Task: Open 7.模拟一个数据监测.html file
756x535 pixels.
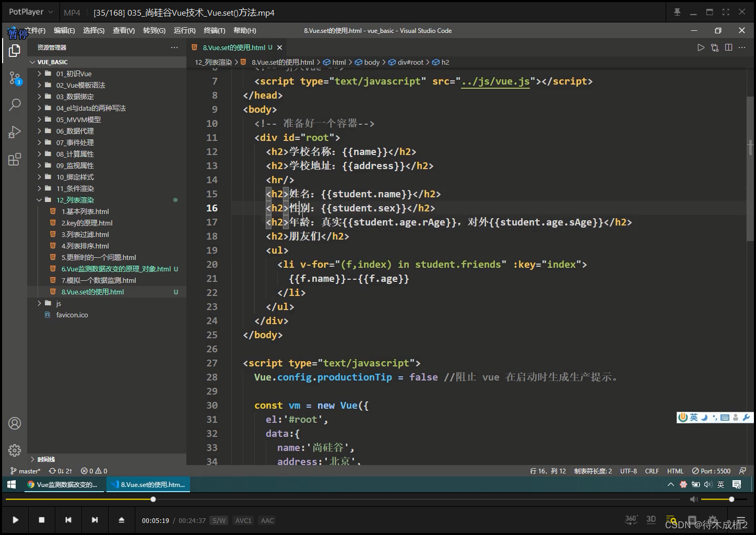Action: point(99,280)
